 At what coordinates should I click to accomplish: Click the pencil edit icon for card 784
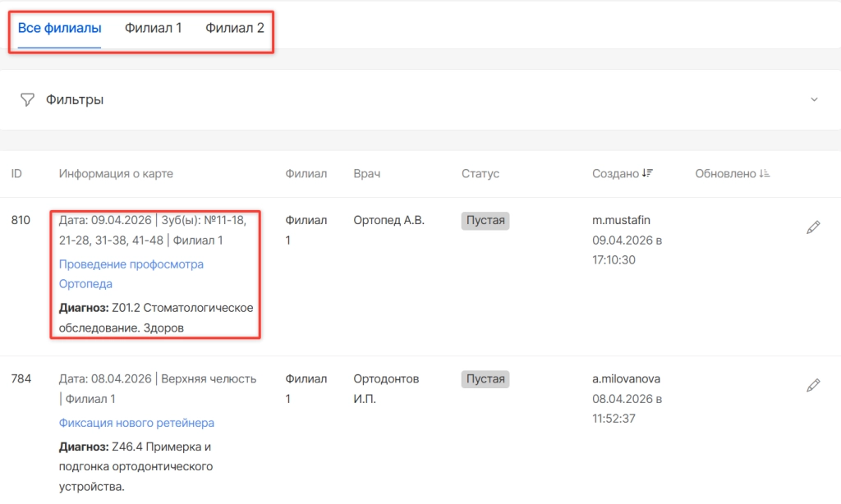[813, 385]
